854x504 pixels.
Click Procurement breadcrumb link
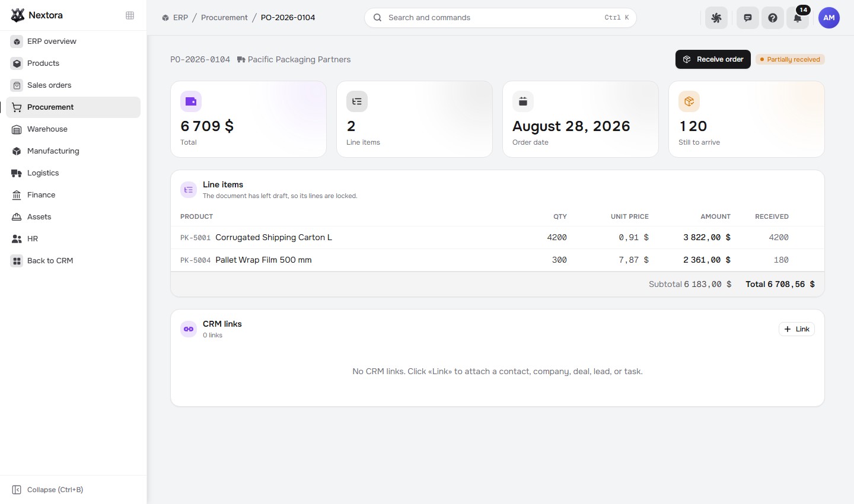(x=224, y=18)
